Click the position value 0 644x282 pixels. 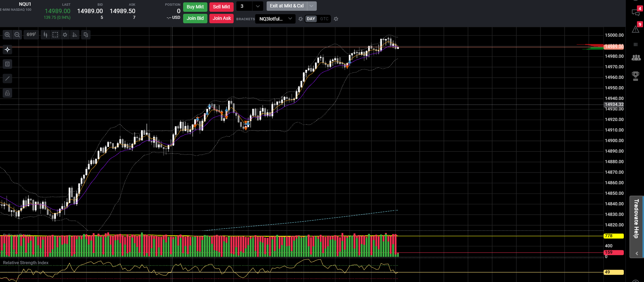click(x=178, y=11)
